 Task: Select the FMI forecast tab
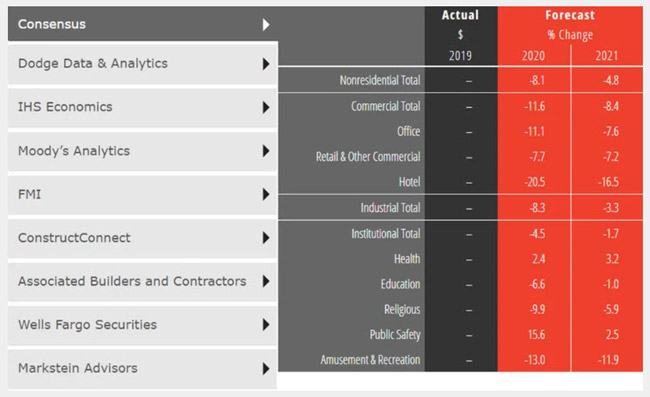143,194
